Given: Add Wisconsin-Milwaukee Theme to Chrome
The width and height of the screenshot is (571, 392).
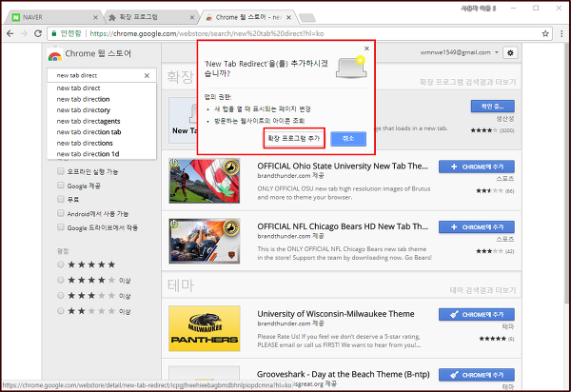Looking at the screenshot, I should 477,315.
